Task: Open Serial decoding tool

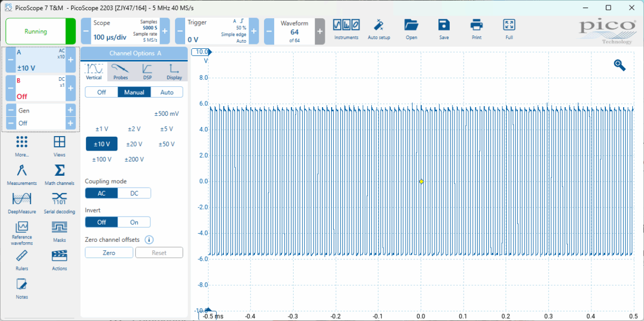Action: pyautogui.click(x=60, y=202)
